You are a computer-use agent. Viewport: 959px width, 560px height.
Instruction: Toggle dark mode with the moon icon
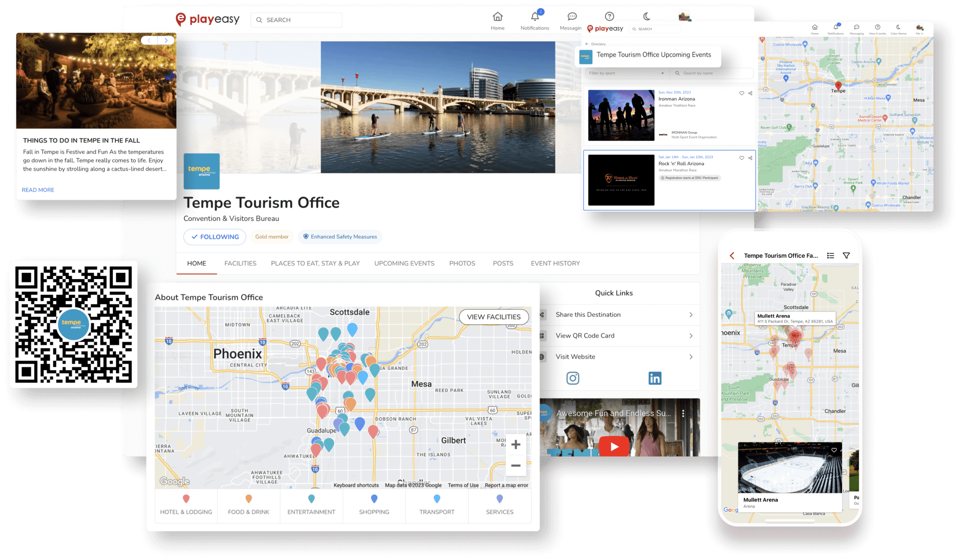pos(647,16)
